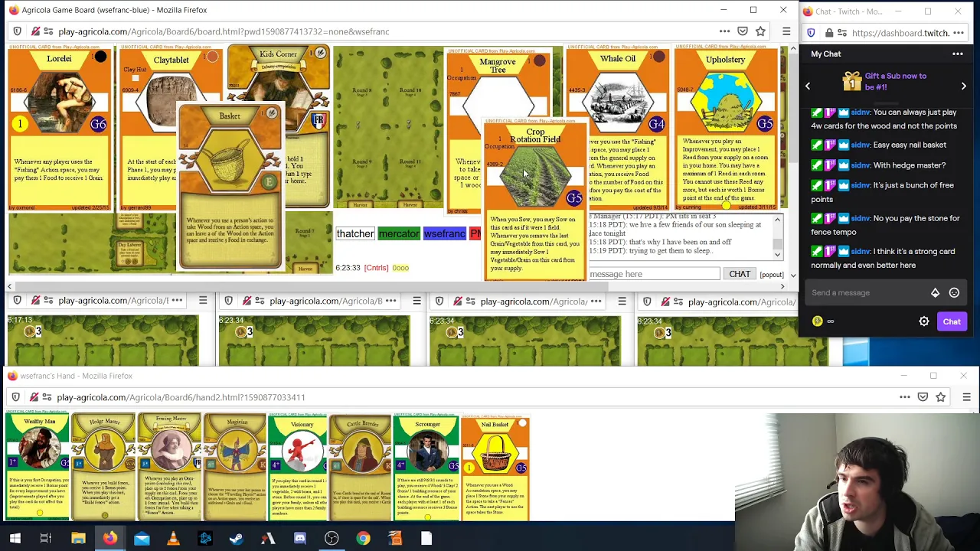Open Discord from taskbar
The height and width of the screenshot is (551, 980).
[x=300, y=539]
